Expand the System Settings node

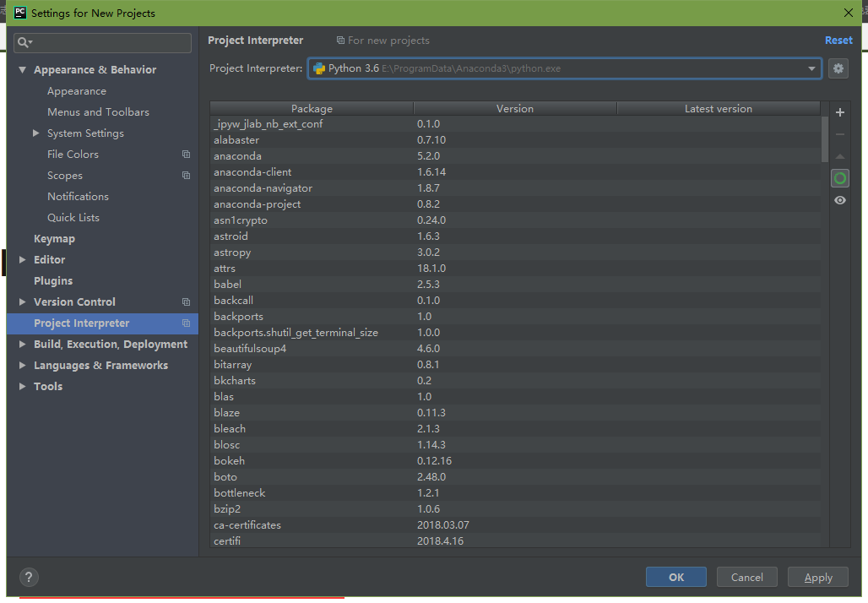tap(36, 133)
